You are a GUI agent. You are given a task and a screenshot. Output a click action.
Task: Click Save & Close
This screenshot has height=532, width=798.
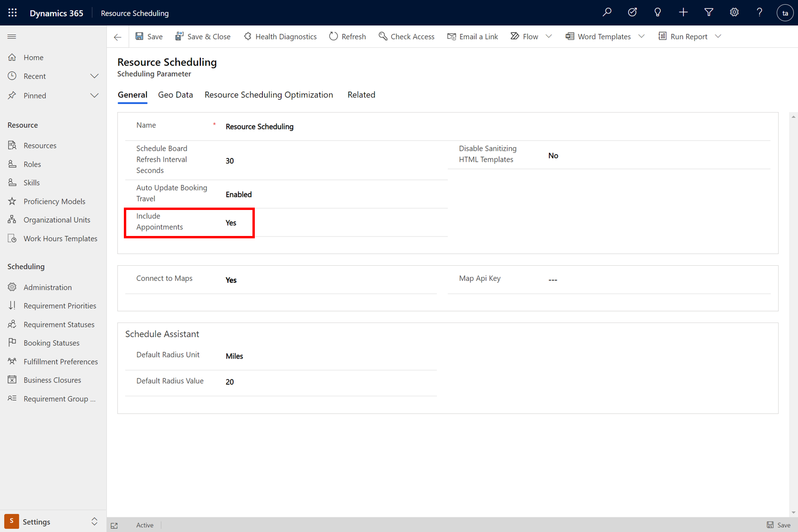(203, 36)
